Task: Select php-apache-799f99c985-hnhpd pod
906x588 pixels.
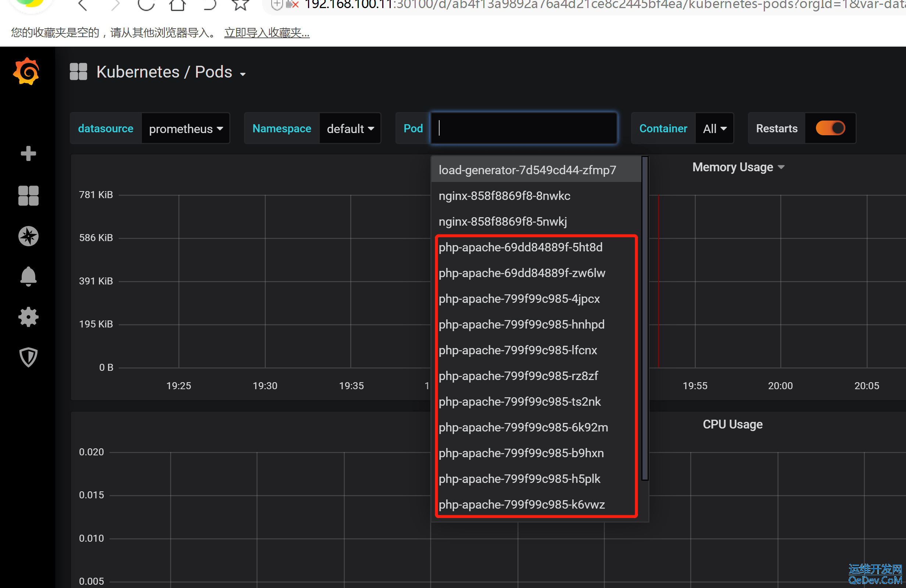Action: click(x=536, y=324)
